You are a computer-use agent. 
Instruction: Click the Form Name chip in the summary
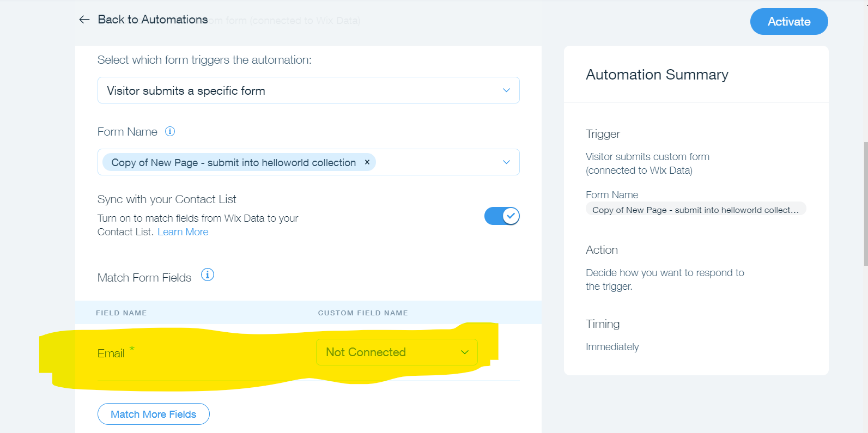[x=695, y=210]
